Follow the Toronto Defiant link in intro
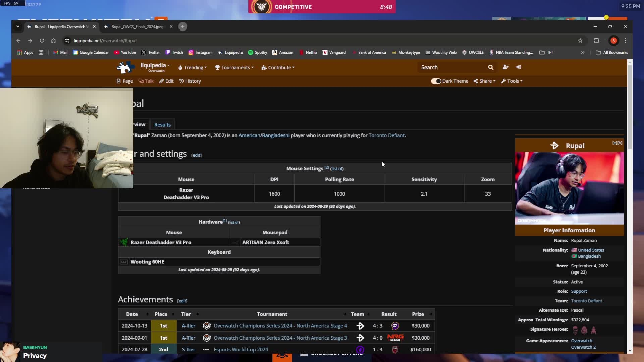Viewport: 644px width, 362px height. [386, 135]
